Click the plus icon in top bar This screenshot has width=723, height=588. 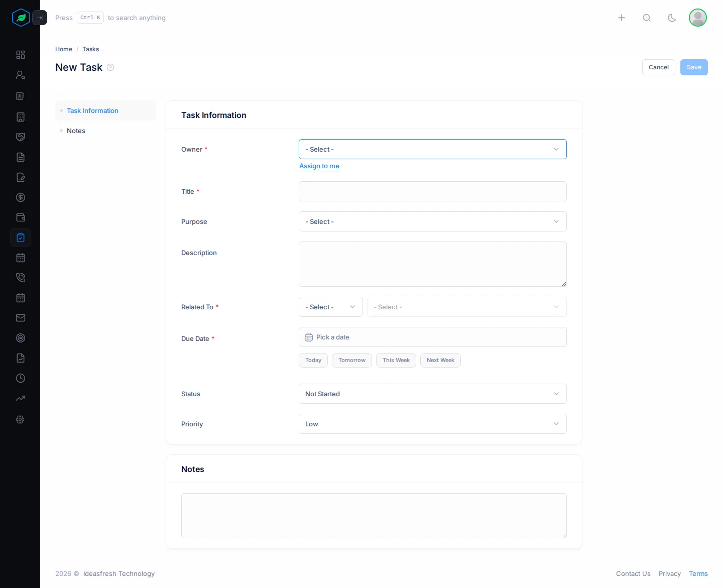[x=622, y=18]
